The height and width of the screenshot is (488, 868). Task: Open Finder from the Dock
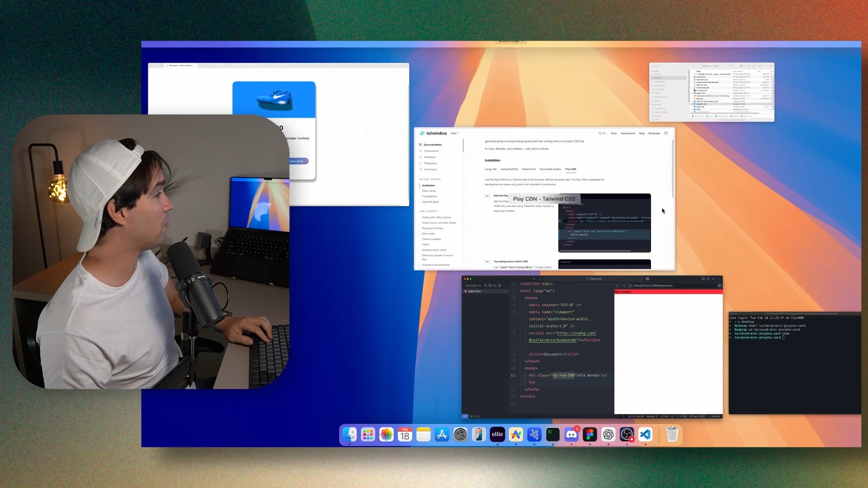(x=349, y=435)
